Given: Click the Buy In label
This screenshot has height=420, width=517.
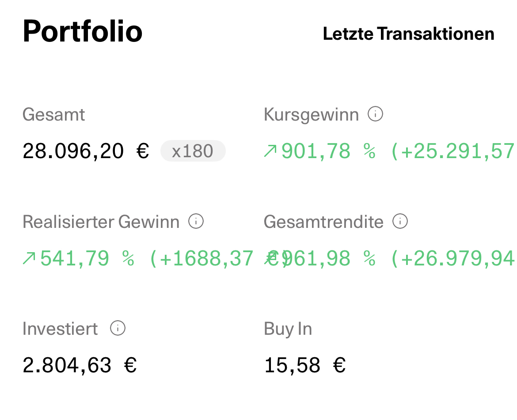Looking at the screenshot, I should (288, 329).
